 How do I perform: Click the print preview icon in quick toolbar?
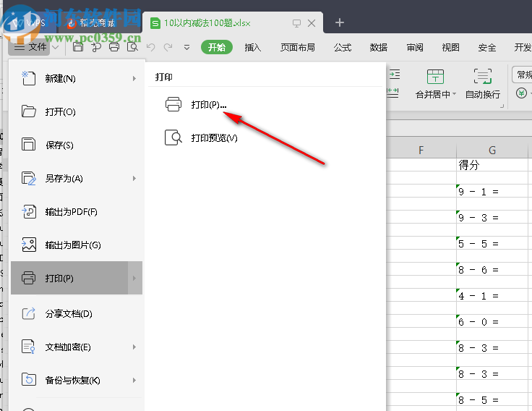tap(132, 47)
